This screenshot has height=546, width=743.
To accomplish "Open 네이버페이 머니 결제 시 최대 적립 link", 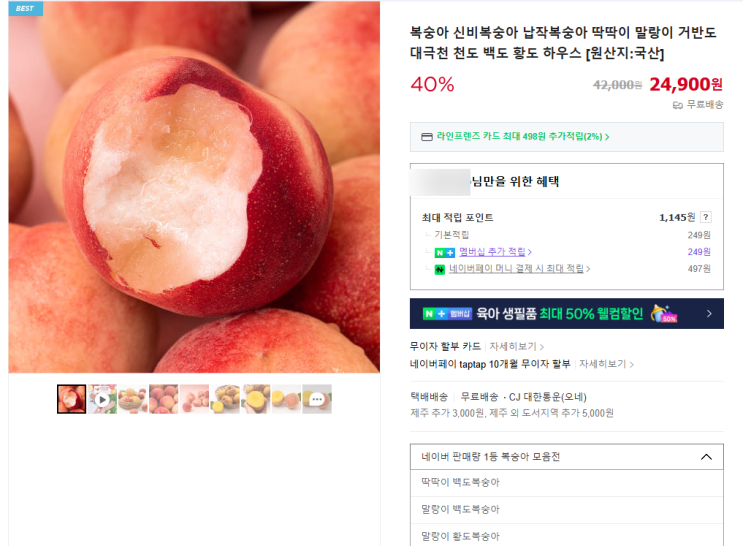I will click(x=519, y=269).
